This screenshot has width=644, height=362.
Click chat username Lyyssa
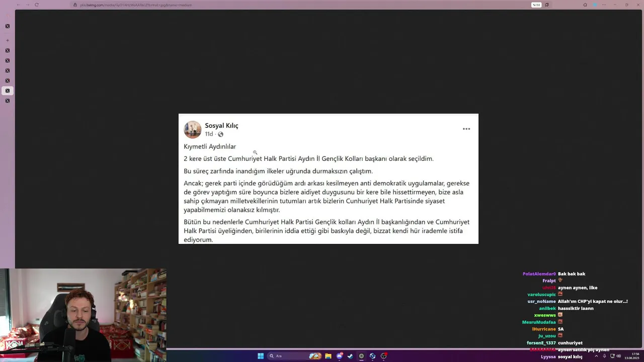click(548, 357)
